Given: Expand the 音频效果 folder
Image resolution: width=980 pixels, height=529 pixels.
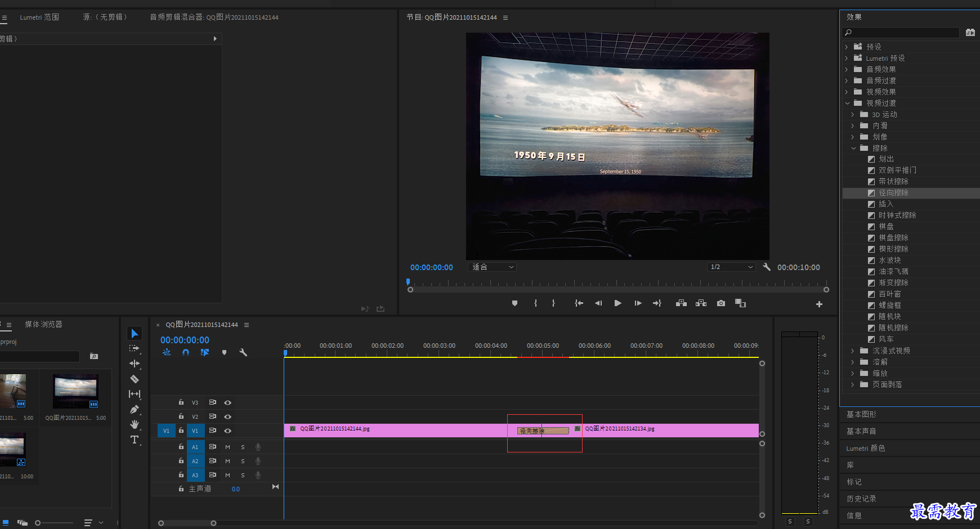Looking at the screenshot, I should coord(846,69).
